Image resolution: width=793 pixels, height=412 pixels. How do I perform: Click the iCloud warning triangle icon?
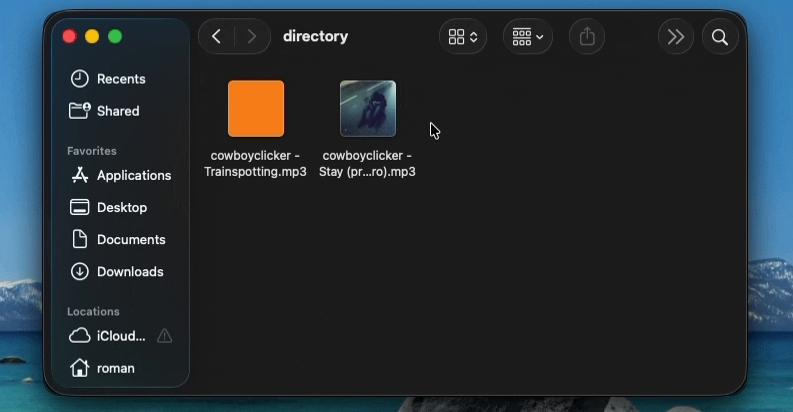pos(164,336)
